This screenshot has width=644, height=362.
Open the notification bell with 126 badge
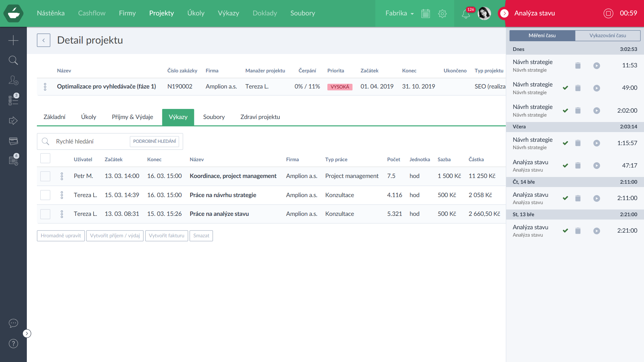[x=466, y=14]
